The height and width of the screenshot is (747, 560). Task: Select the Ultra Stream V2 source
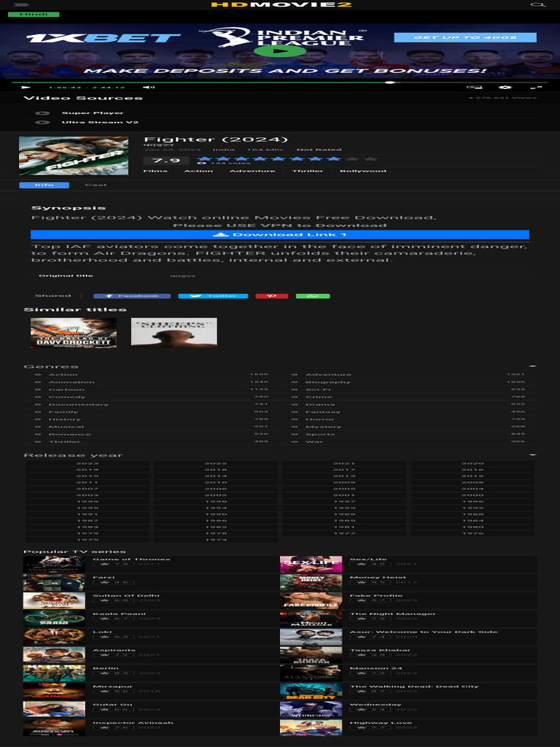tap(99, 123)
